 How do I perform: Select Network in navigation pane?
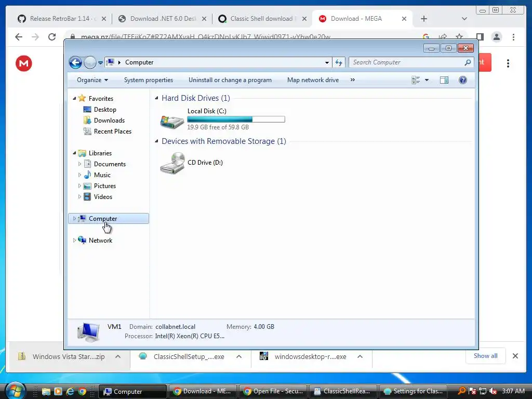100,240
